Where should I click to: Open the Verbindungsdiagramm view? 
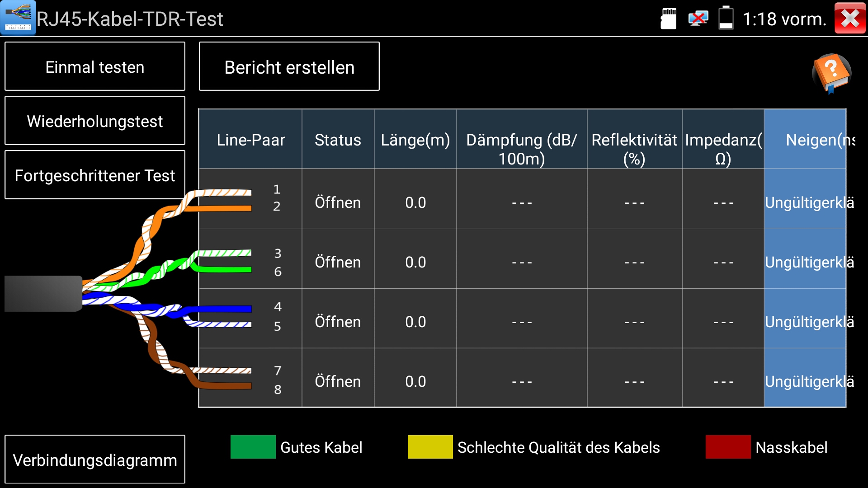[x=95, y=460]
